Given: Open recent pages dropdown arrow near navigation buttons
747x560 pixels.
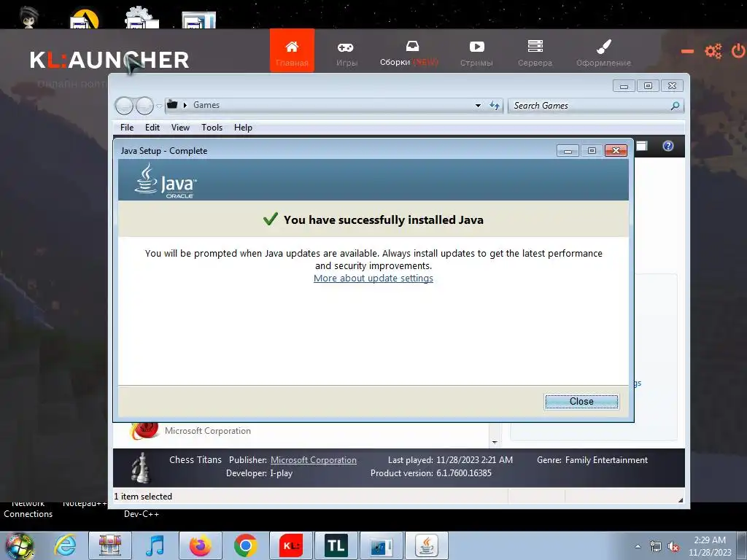Looking at the screenshot, I should (x=159, y=106).
